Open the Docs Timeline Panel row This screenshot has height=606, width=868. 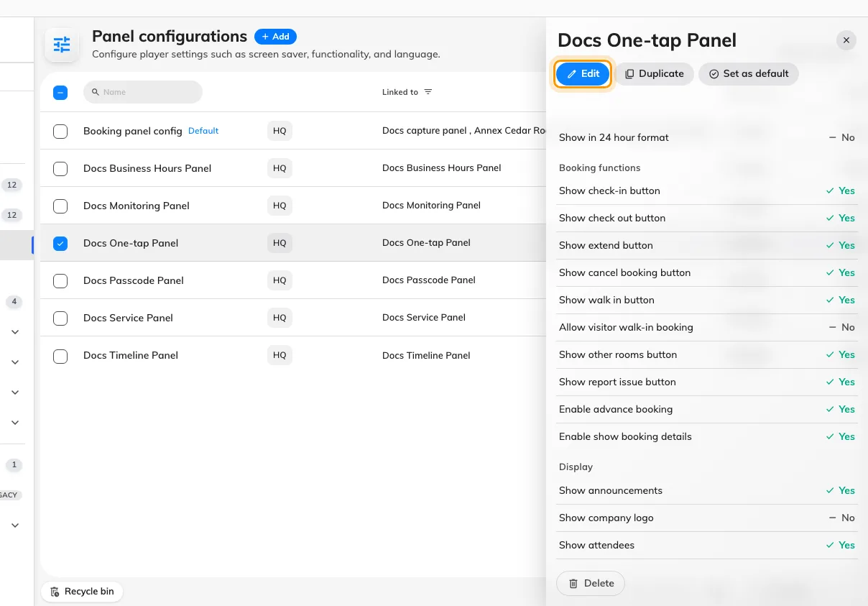pyautogui.click(x=293, y=355)
